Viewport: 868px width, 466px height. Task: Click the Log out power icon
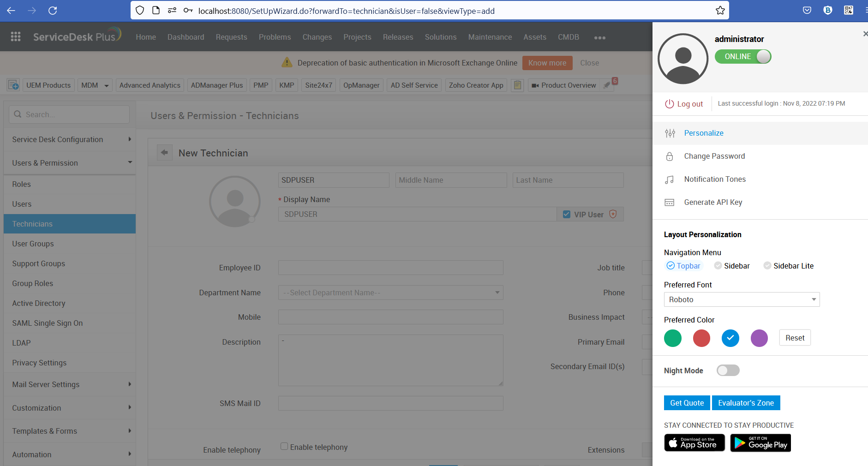click(670, 103)
